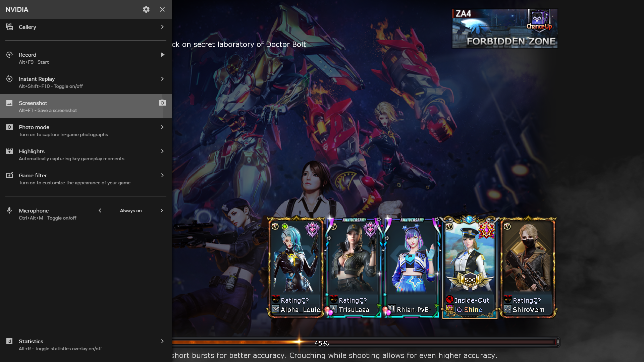Click rank badge on Alpha_Louie card

point(312,230)
